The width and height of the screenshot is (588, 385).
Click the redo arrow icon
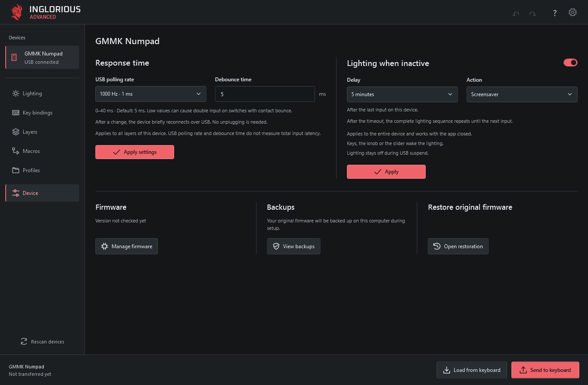[532, 14]
